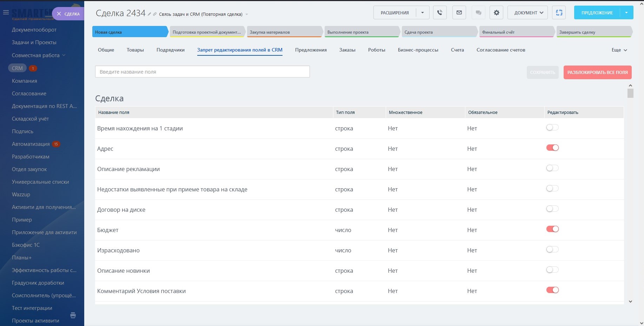Switch to the Товары tab
The image size is (644, 326).
tap(135, 50)
